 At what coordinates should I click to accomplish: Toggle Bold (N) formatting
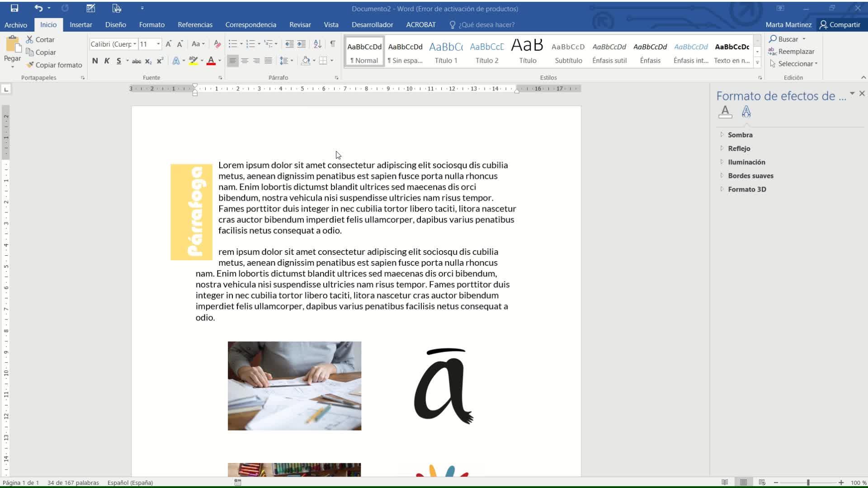click(x=95, y=61)
